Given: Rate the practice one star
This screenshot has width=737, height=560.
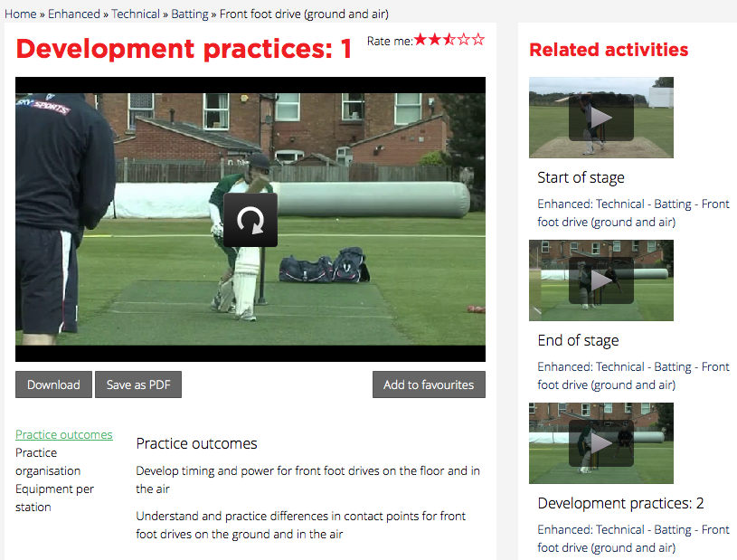Looking at the screenshot, I should 420,40.
